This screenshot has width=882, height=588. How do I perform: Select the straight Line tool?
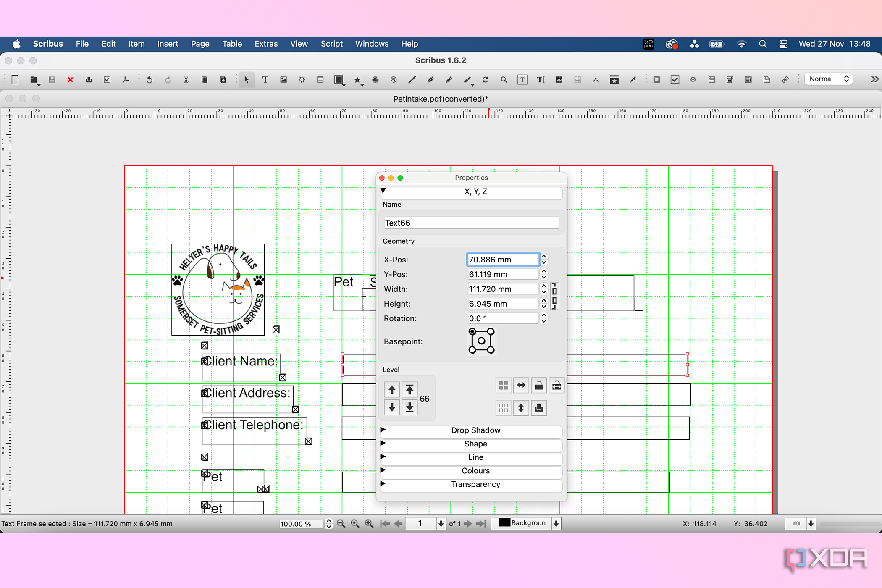pyautogui.click(x=412, y=80)
